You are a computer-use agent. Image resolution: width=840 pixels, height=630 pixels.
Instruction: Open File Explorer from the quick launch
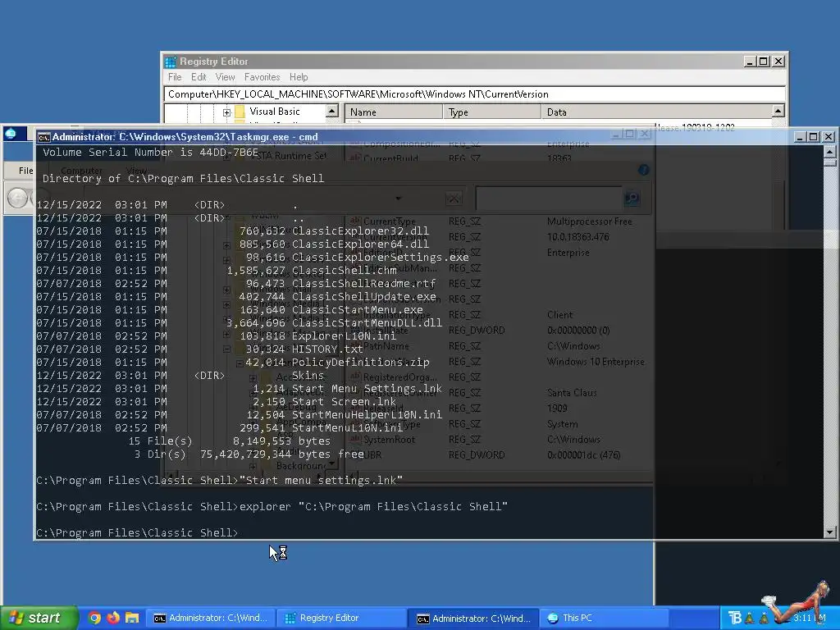tap(132, 618)
